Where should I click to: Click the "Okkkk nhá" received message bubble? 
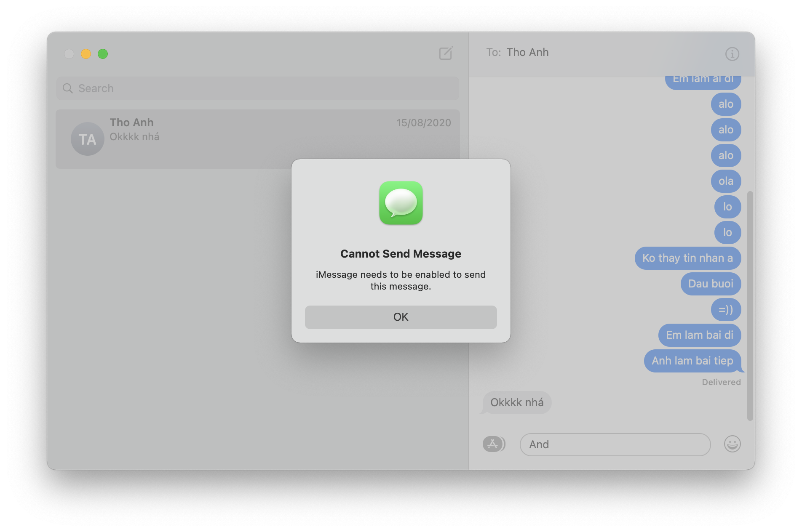(517, 402)
